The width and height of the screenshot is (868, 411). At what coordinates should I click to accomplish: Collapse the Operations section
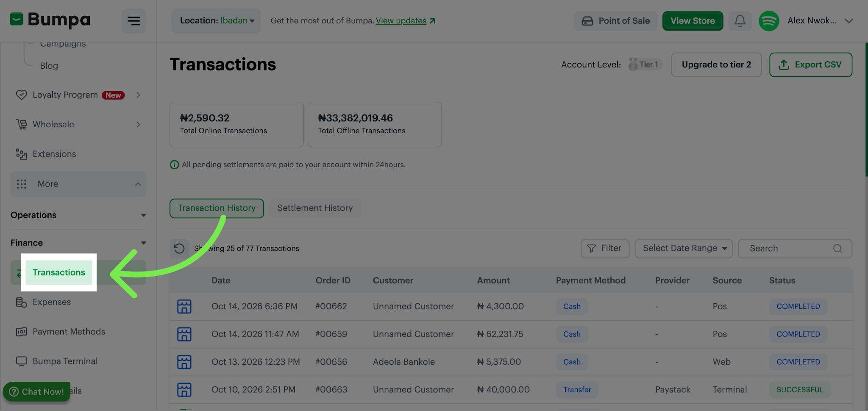coord(78,215)
